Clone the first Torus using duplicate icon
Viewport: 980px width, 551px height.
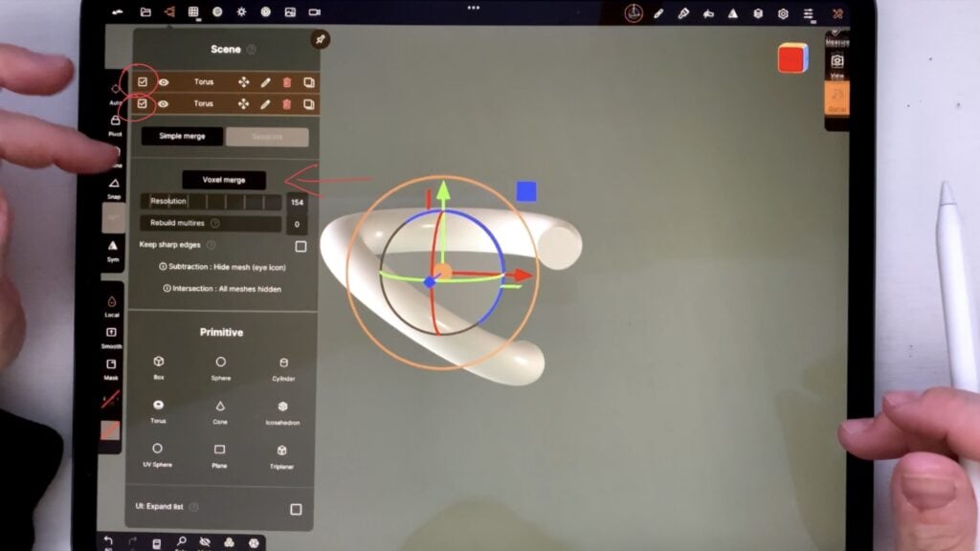[308, 82]
